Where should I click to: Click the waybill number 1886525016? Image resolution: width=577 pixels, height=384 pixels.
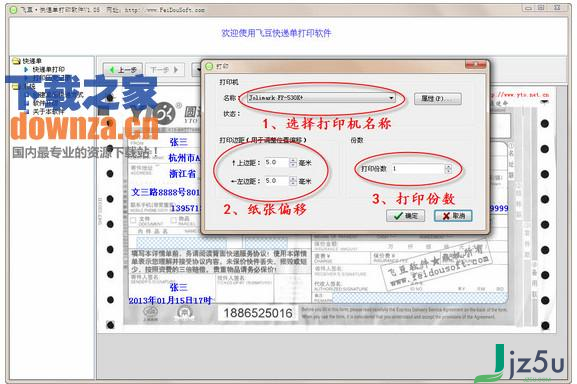(x=258, y=313)
